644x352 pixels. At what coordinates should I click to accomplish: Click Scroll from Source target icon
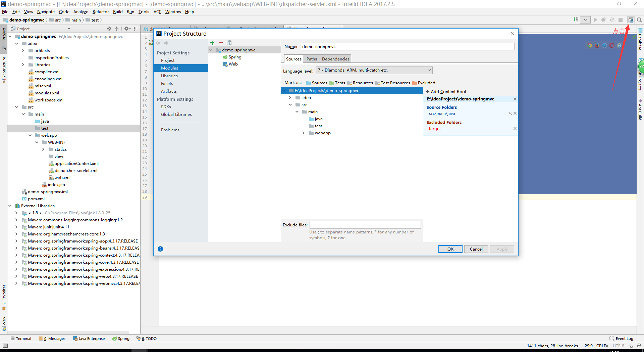tap(109, 29)
